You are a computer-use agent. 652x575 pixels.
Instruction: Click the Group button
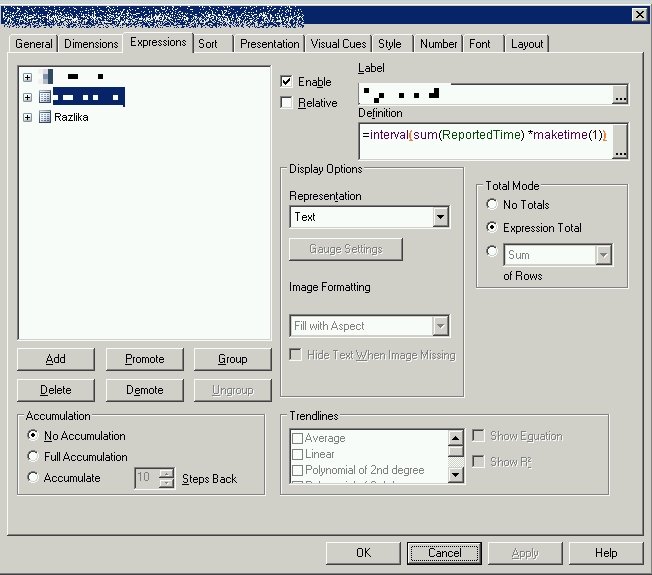pos(232,359)
